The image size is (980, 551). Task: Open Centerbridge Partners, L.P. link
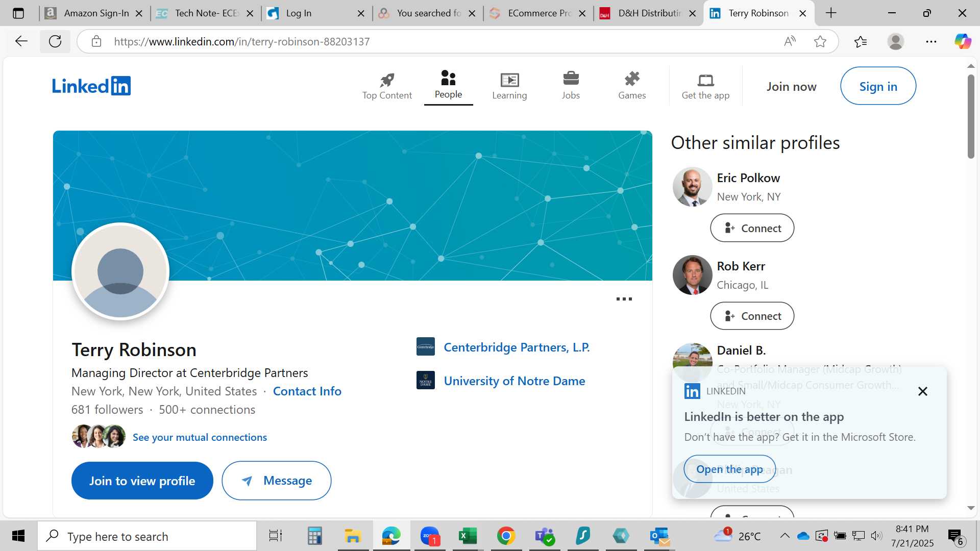point(517,347)
